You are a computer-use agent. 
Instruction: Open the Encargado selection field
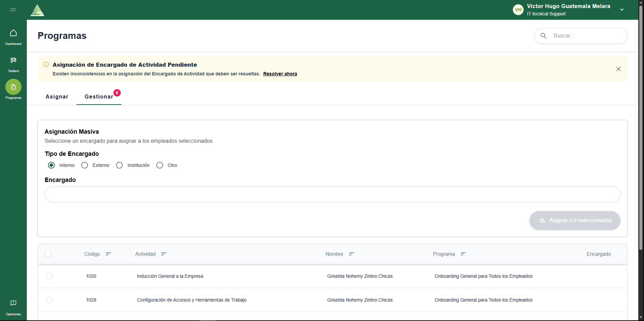[x=332, y=194]
